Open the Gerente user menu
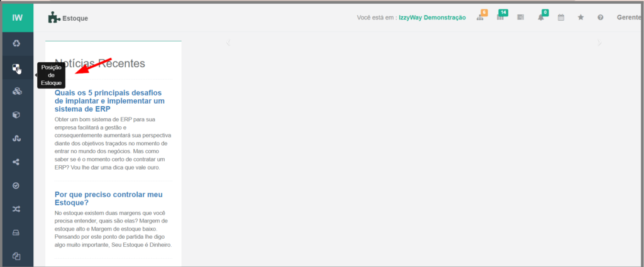 click(x=628, y=18)
